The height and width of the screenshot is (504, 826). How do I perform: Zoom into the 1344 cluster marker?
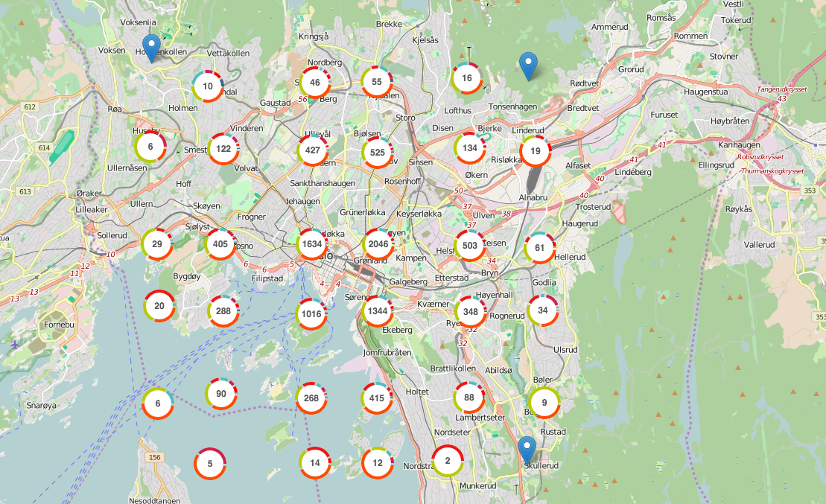pyautogui.click(x=377, y=310)
